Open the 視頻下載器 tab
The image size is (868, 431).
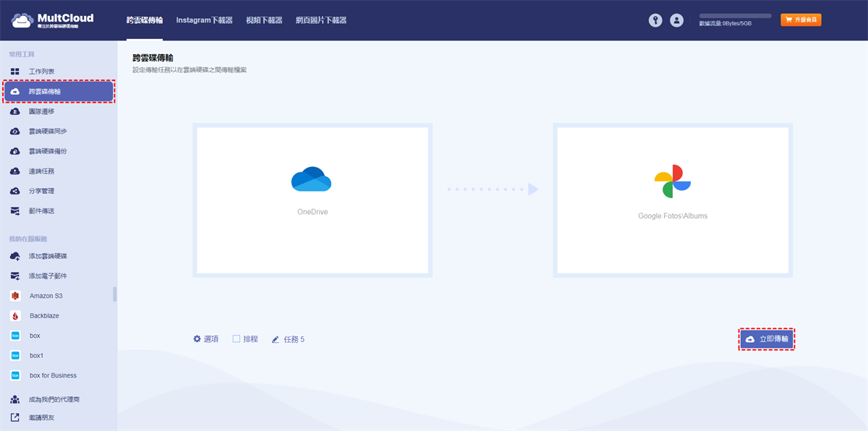click(x=264, y=20)
